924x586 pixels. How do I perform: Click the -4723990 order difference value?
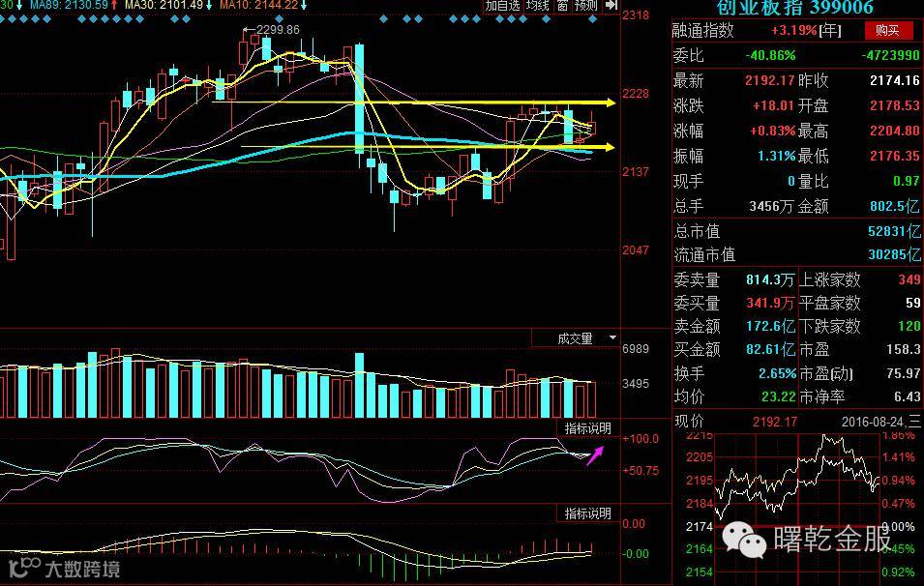click(890, 55)
